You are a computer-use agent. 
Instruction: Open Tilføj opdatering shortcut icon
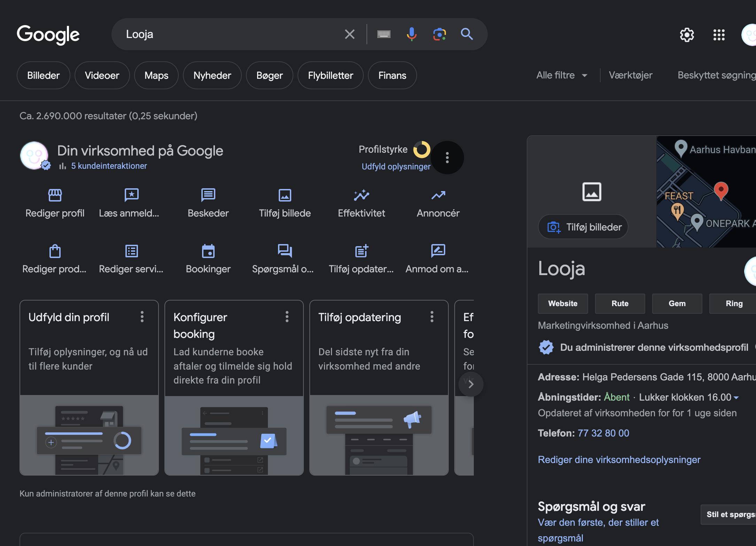point(361,251)
